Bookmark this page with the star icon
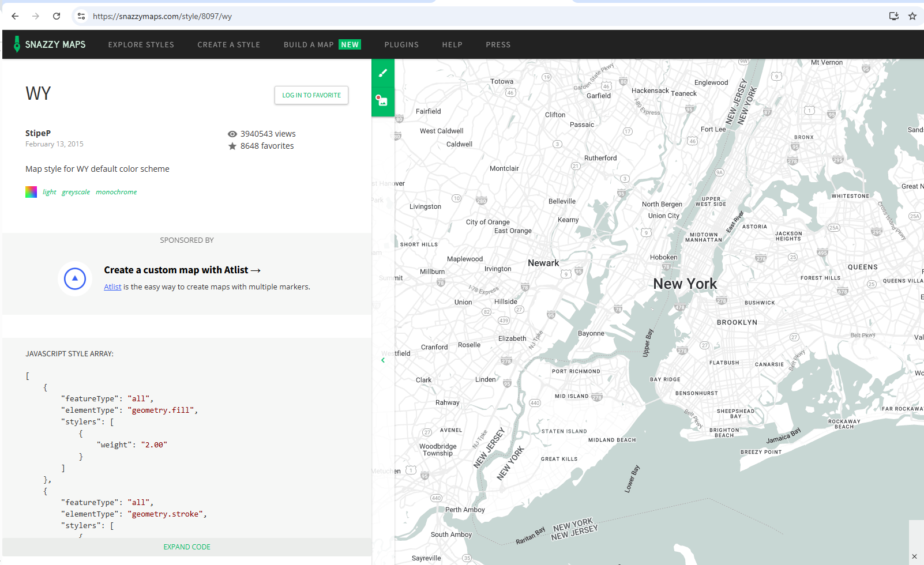The image size is (924, 565). [912, 16]
